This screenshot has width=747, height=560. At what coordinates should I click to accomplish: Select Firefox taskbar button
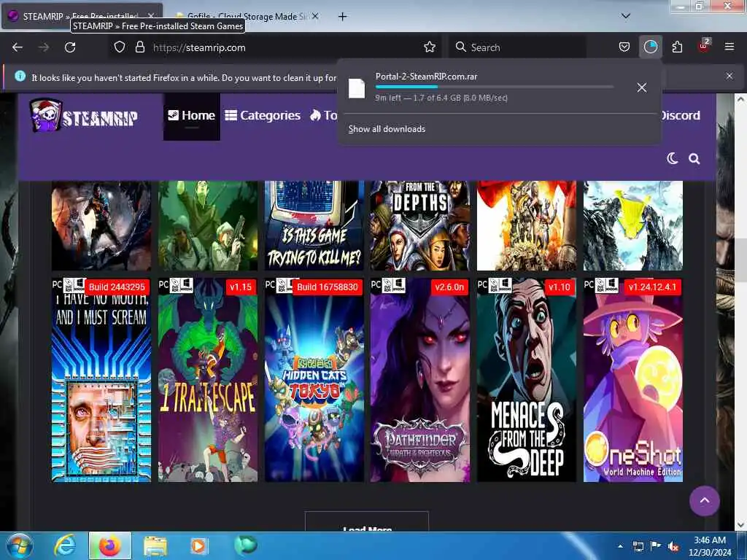[110, 545]
